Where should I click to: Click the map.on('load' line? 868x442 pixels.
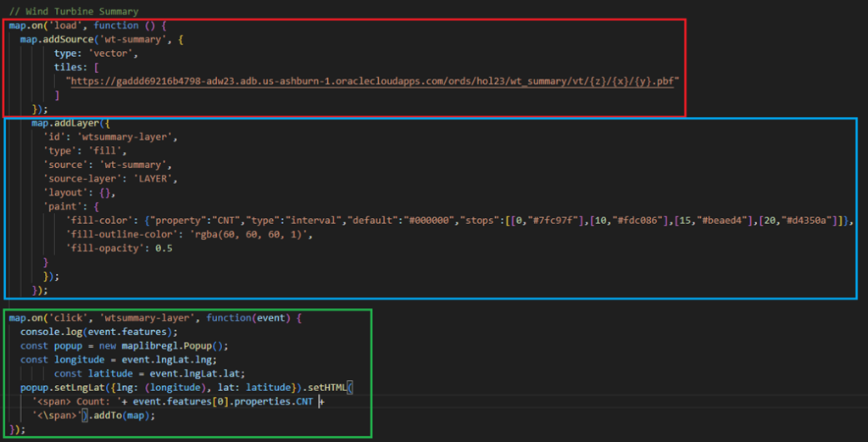click(x=87, y=25)
